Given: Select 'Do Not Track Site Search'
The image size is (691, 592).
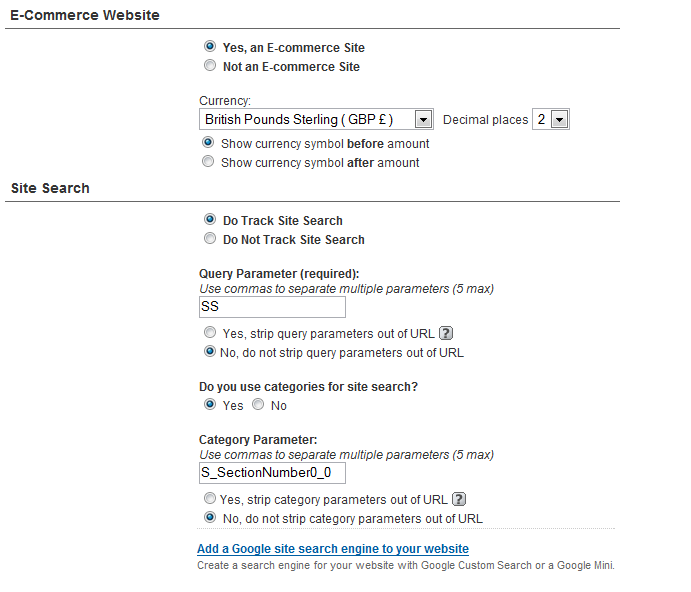Looking at the screenshot, I should [210, 239].
